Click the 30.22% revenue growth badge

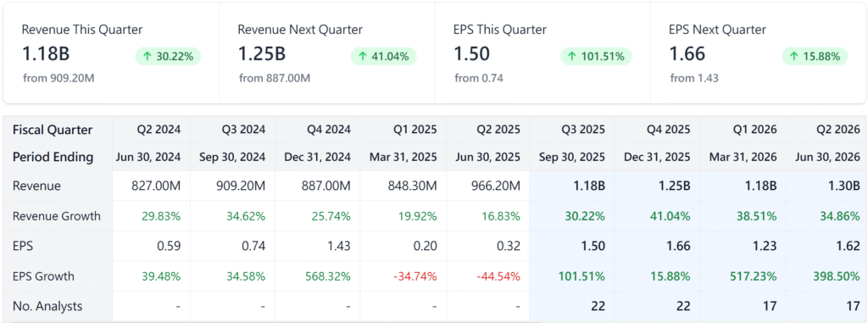click(x=168, y=56)
